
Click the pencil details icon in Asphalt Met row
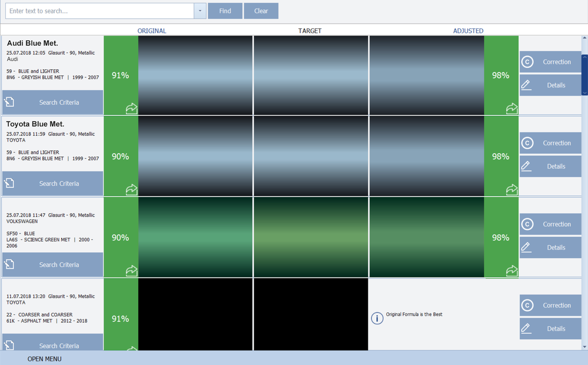(x=526, y=328)
